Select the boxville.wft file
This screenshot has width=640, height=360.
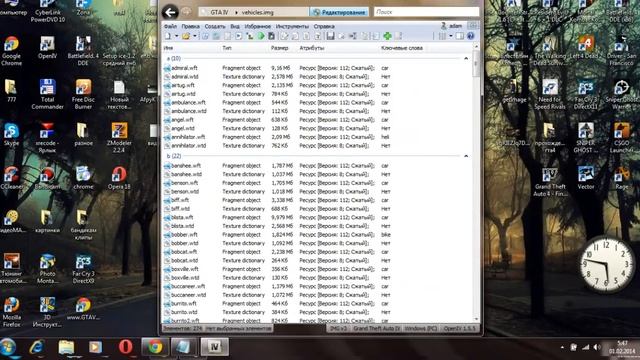[x=185, y=269]
